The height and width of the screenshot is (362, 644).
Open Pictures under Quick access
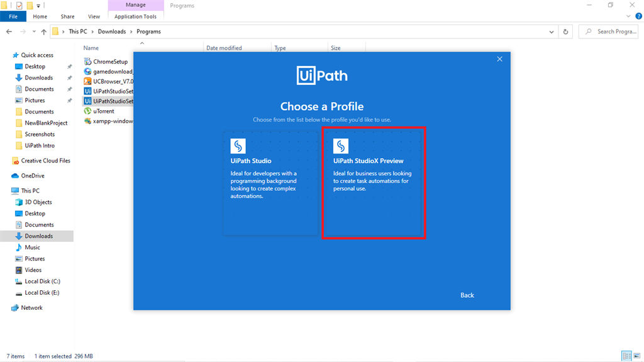(x=35, y=100)
